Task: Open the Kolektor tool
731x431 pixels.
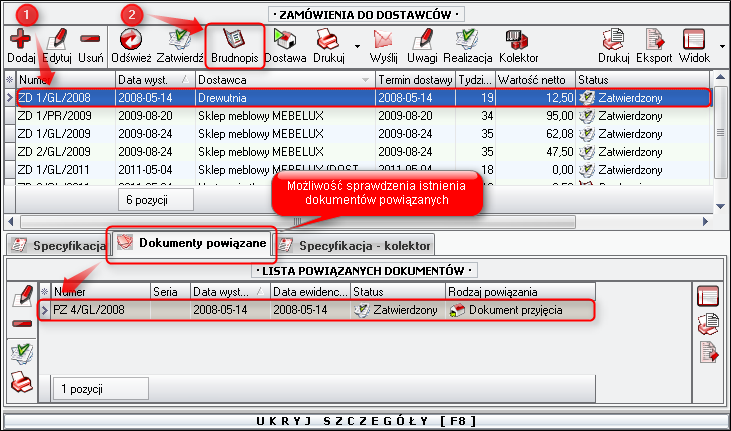Action: coord(518,42)
